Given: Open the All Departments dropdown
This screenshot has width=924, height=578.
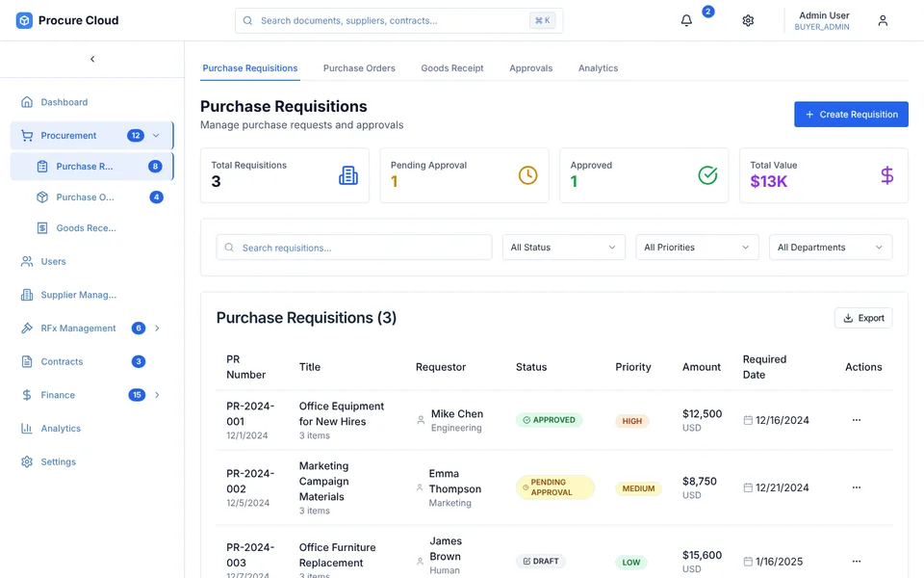Looking at the screenshot, I should point(831,248).
